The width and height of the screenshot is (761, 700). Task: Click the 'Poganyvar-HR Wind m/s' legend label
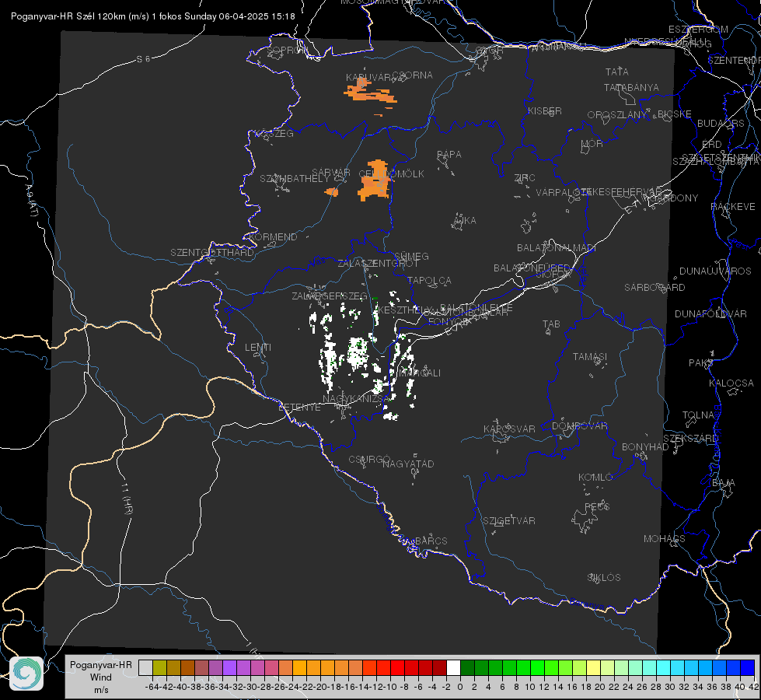pyautogui.click(x=101, y=677)
